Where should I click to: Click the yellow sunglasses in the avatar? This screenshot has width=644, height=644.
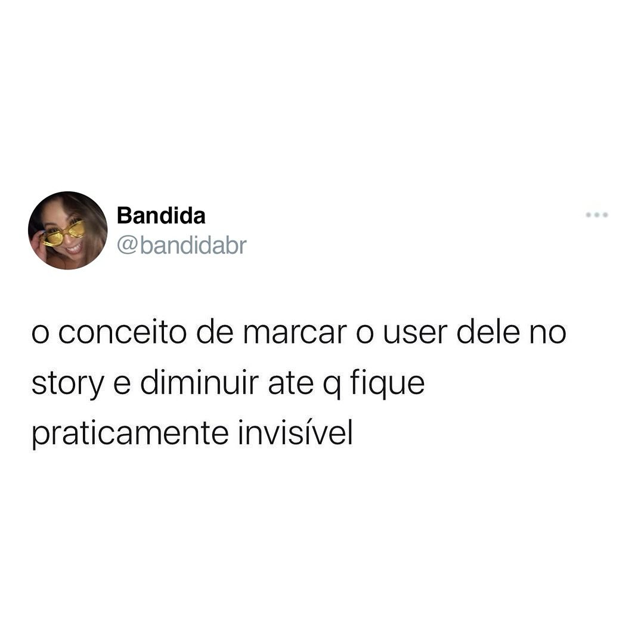[x=64, y=233]
